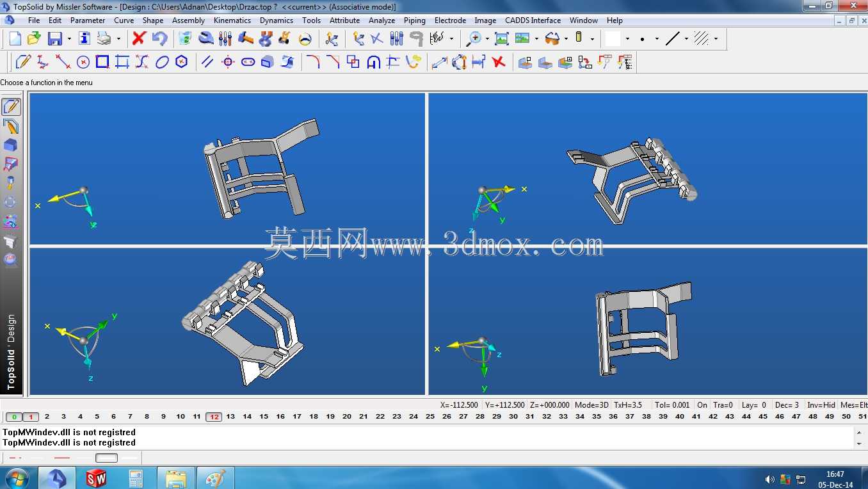The height and width of the screenshot is (489, 868).
Task: Select the Parallel lines tool
Action: pyautogui.click(x=207, y=62)
